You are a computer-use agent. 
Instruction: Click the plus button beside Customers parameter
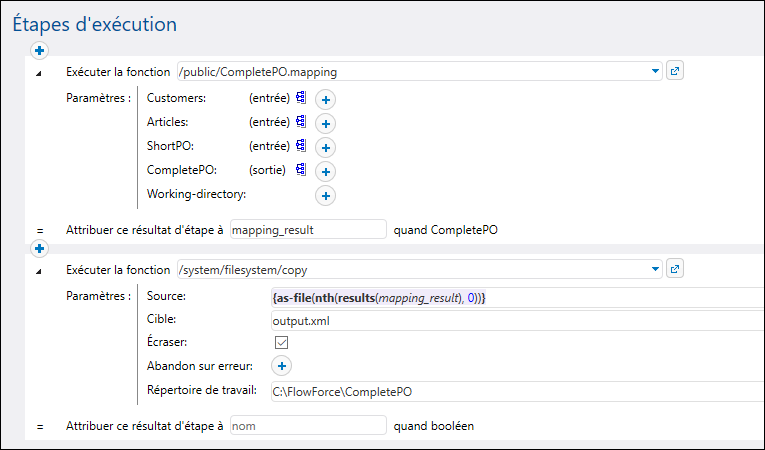pyautogui.click(x=325, y=99)
